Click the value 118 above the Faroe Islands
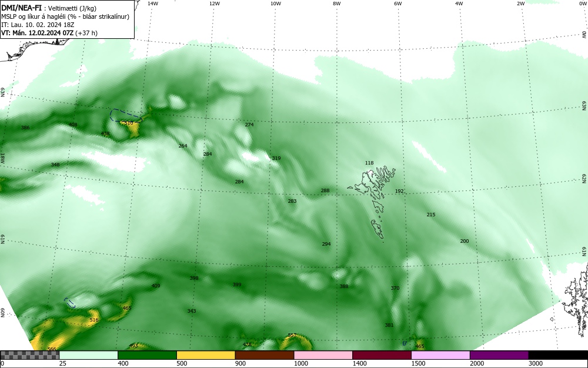588x368 pixels. [369, 163]
